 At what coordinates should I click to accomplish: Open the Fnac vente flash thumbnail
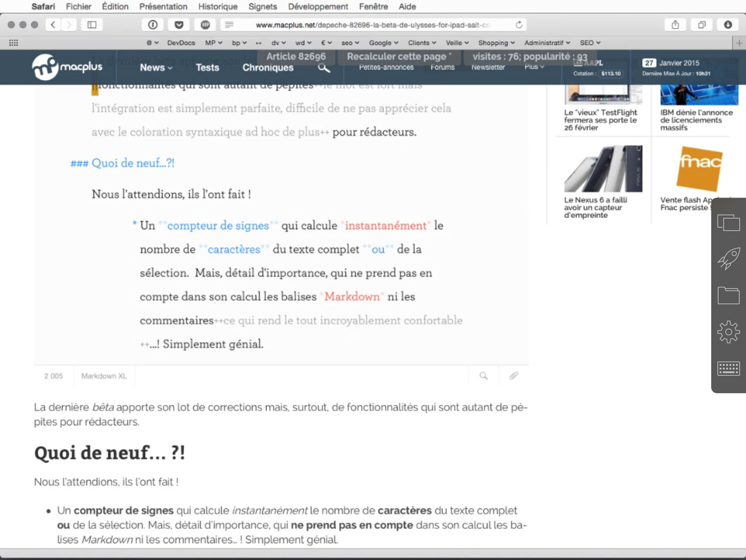point(699,168)
